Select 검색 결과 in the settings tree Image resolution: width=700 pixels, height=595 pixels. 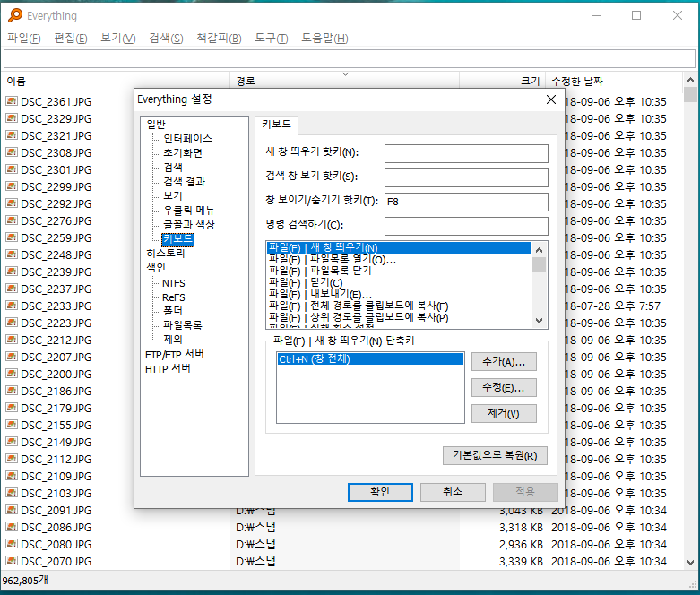184,181
